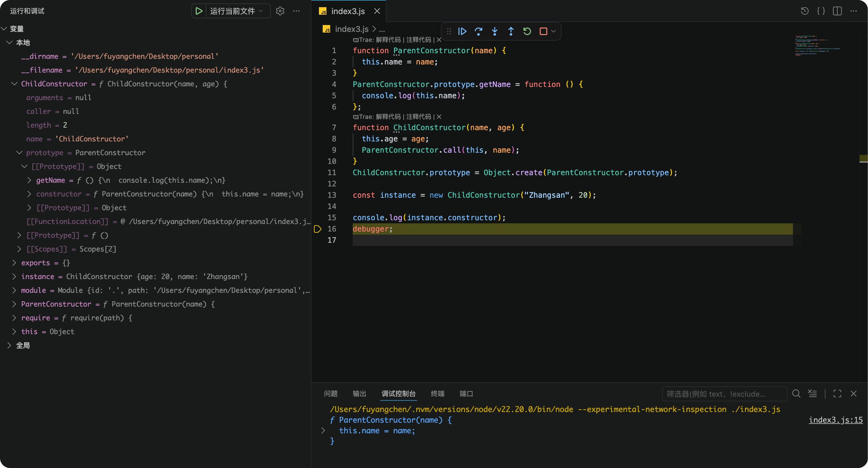
Task: Expand the this = Object variable
Action: tap(14, 331)
